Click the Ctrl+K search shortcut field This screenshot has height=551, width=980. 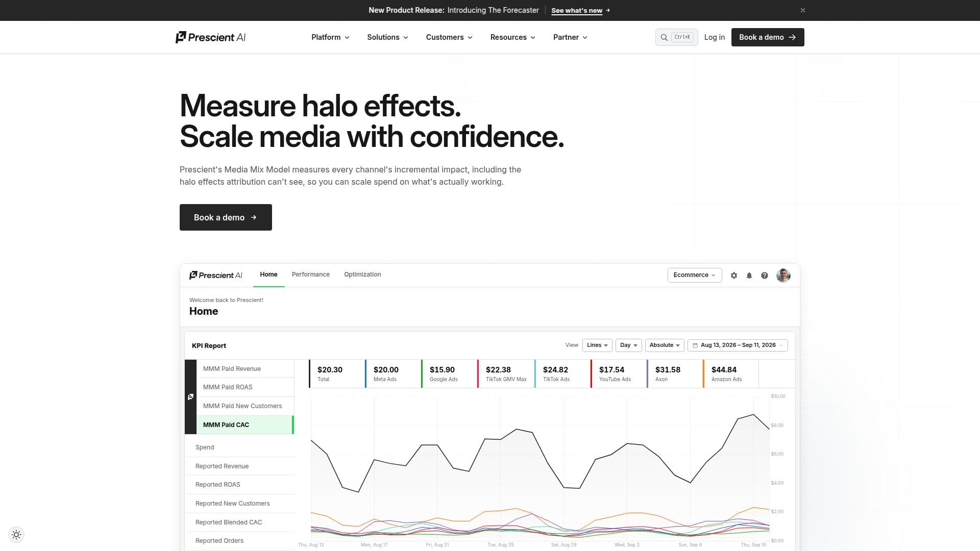coord(677,37)
